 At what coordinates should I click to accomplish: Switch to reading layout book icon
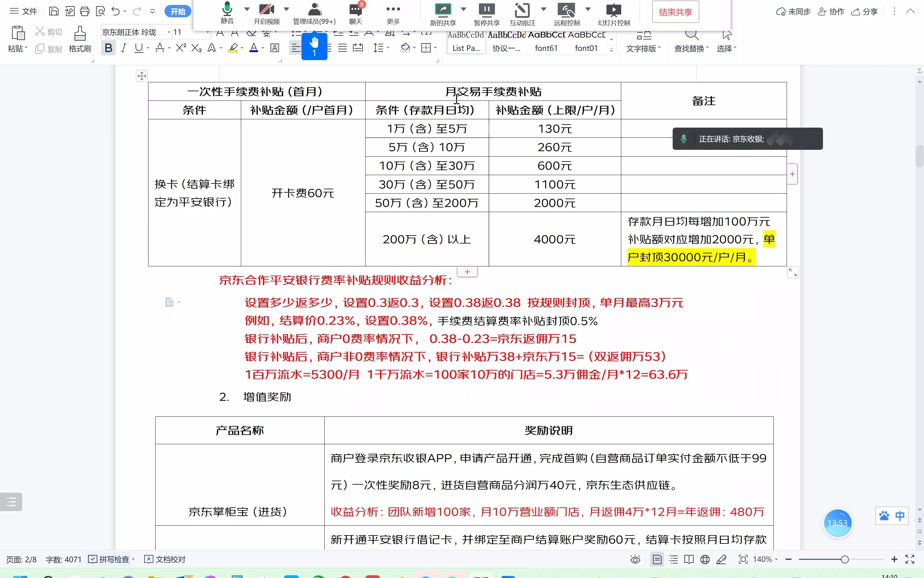pyautogui.click(x=689, y=559)
